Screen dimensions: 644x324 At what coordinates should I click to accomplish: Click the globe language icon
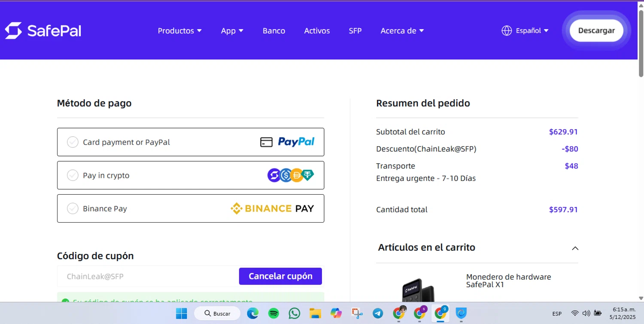pyautogui.click(x=507, y=31)
